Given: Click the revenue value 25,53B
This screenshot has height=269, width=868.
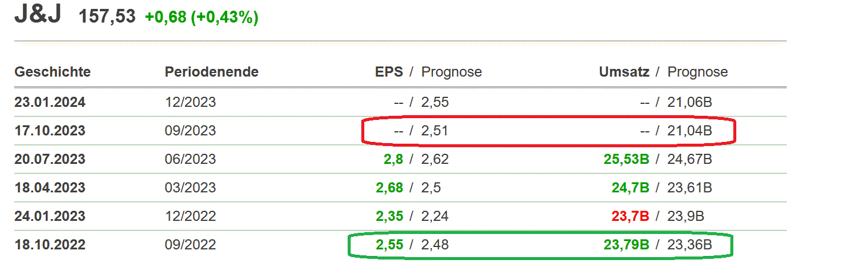Looking at the screenshot, I should (625, 159).
